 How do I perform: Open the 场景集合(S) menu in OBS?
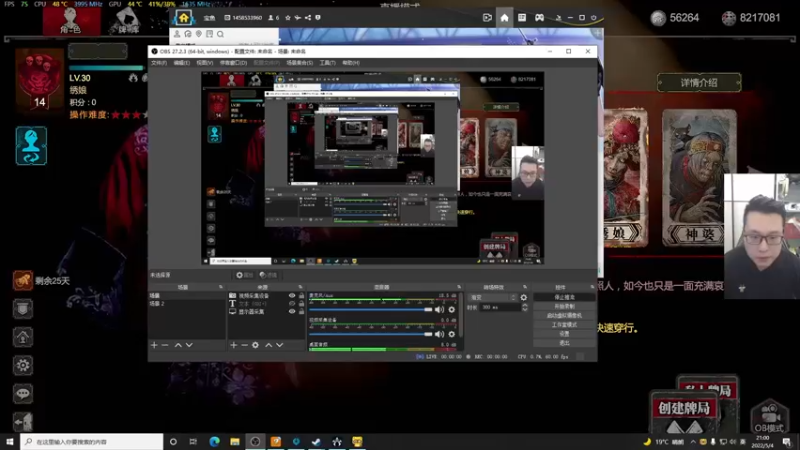tap(299, 63)
